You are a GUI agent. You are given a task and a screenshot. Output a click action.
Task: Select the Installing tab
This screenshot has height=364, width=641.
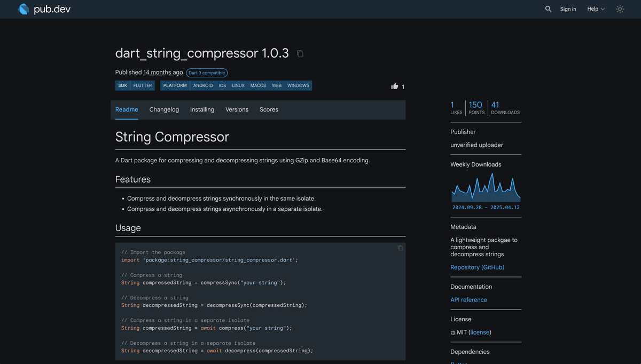click(202, 109)
